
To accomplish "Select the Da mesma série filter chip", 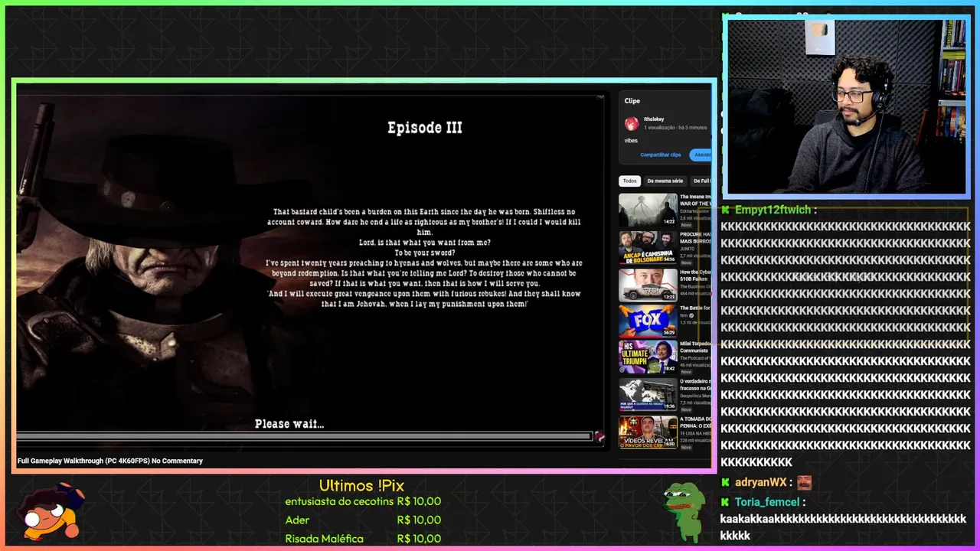I will (x=665, y=181).
